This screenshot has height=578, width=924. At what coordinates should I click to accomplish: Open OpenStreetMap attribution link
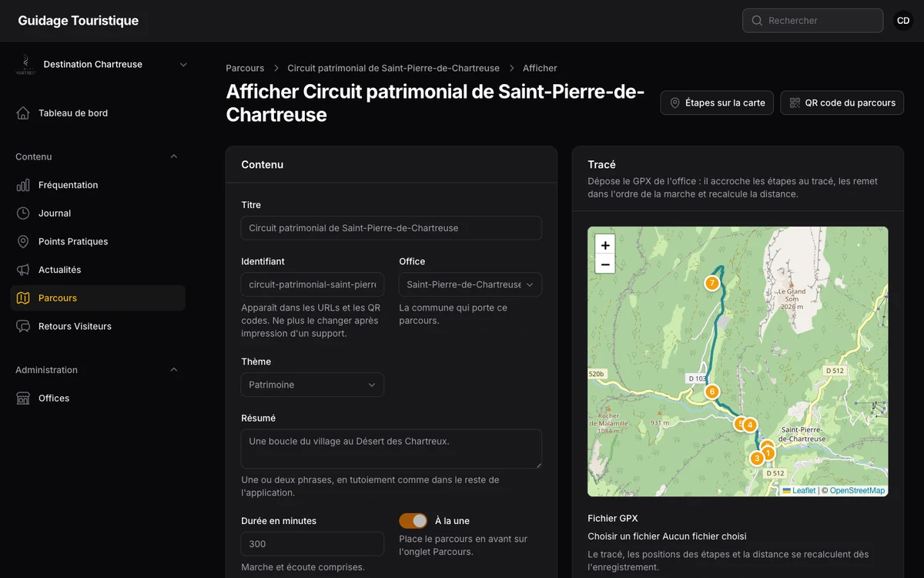click(857, 491)
